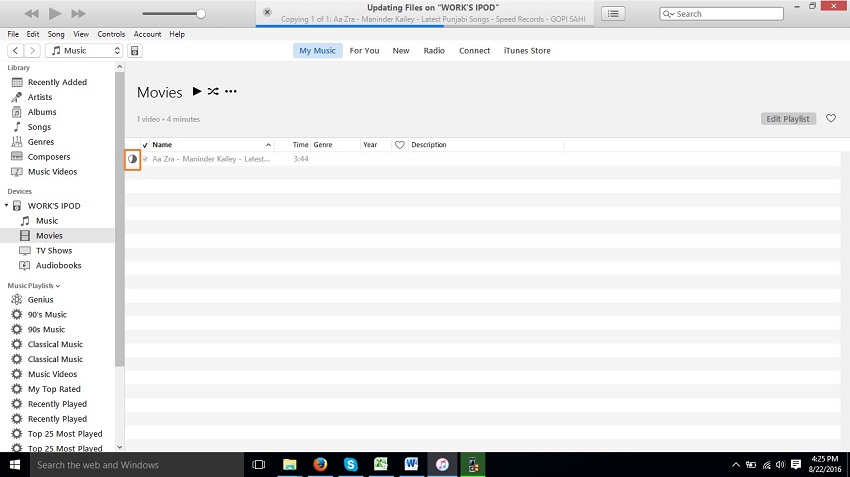Toggle the checkmark column header
Viewport: 850px width, 477px height.
145,145
